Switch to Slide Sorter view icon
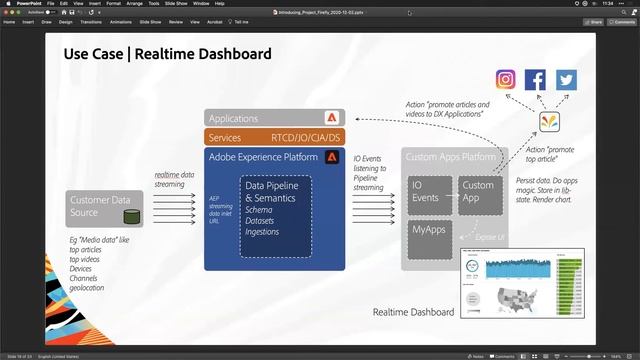This screenshot has height=360, width=640. click(x=534, y=356)
